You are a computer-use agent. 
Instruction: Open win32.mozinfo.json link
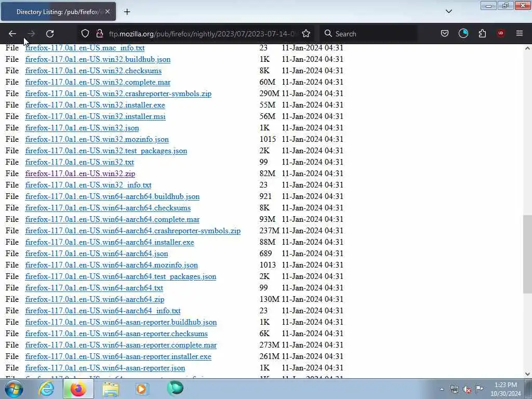click(x=97, y=139)
